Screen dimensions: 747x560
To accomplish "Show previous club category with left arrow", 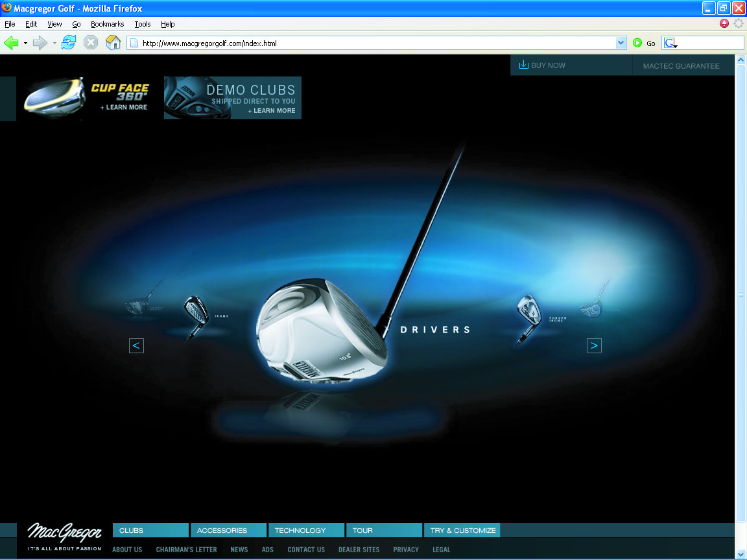I will point(136,345).
